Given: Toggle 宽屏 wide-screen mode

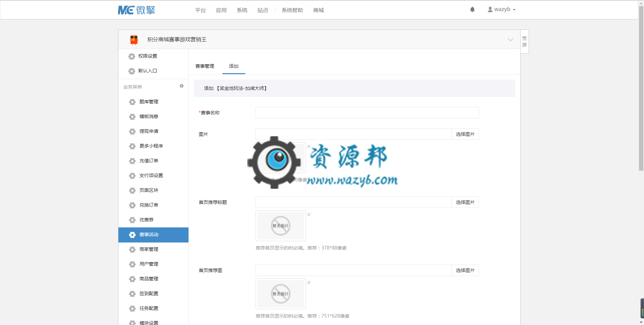Looking at the screenshot, I should click(x=525, y=42).
